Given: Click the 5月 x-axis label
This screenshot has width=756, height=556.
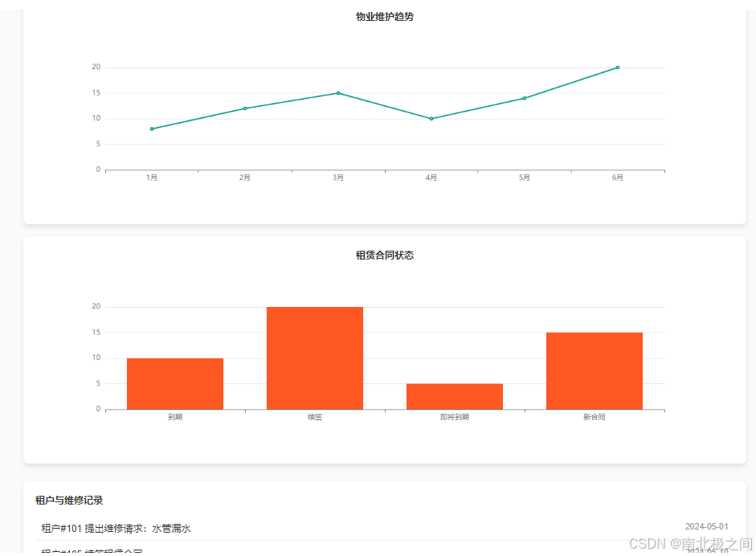Looking at the screenshot, I should [525, 178].
